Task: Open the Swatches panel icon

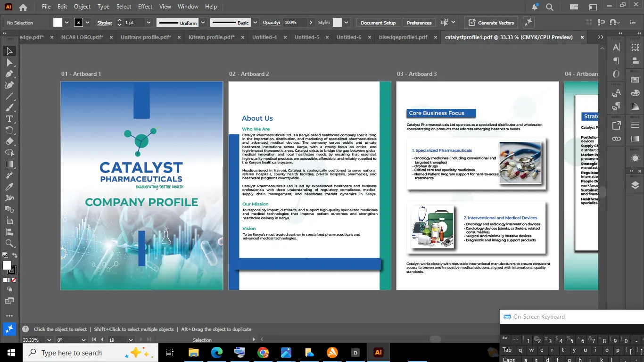Action: (x=635, y=79)
